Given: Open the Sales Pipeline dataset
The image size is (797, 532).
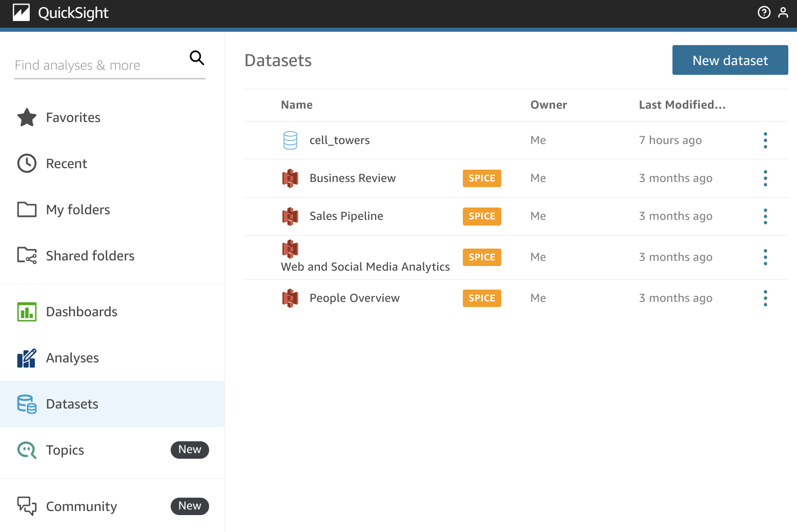Looking at the screenshot, I should pos(346,216).
